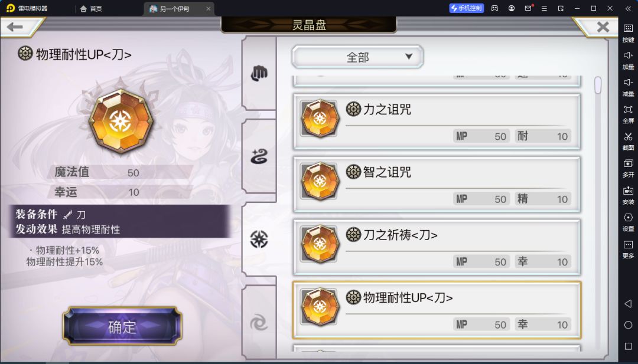Screen dimensions: 638x364
Task: Select the swirling smoke category tab icon
Action: pos(259,156)
